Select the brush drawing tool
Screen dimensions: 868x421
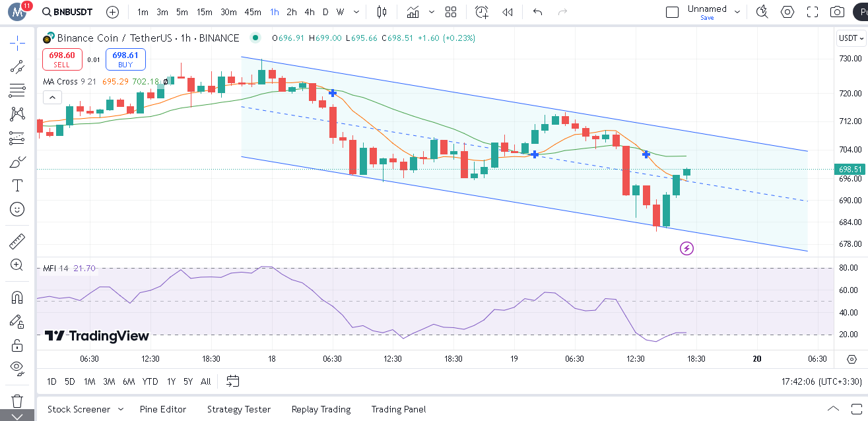point(17,162)
